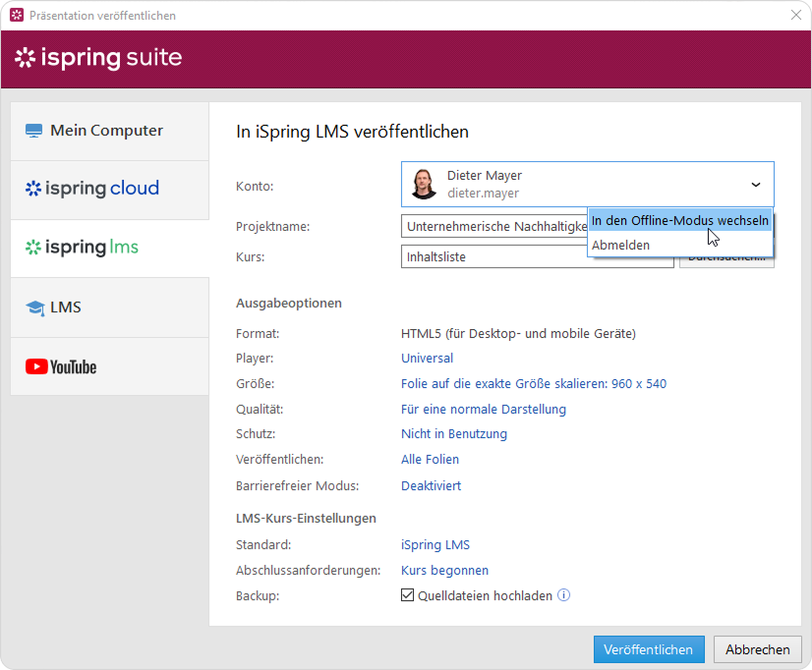Click the iSpring LMS snowflake icon
The width and height of the screenshot is (812, 670).
click(34, 248)
